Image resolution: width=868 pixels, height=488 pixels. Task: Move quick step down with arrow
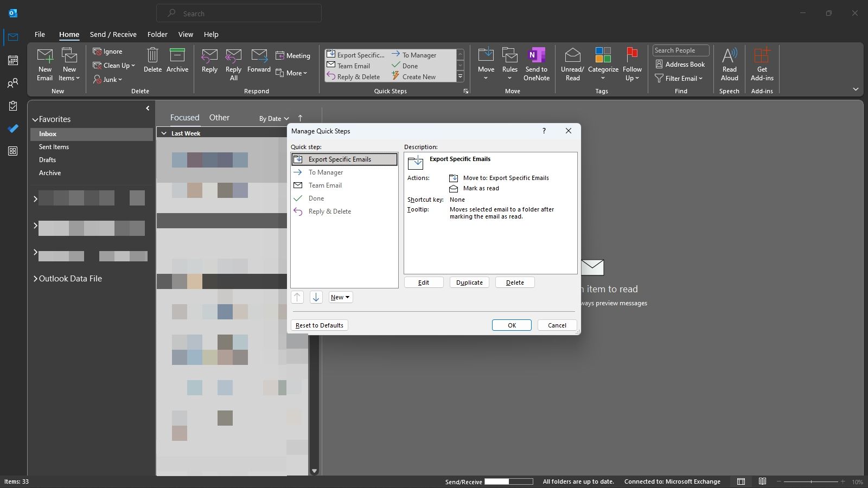tap(316, 297)
